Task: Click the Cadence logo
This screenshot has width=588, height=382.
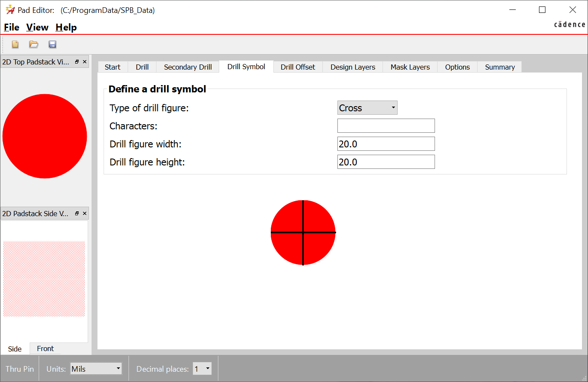Action: click(x=570, y=24)
